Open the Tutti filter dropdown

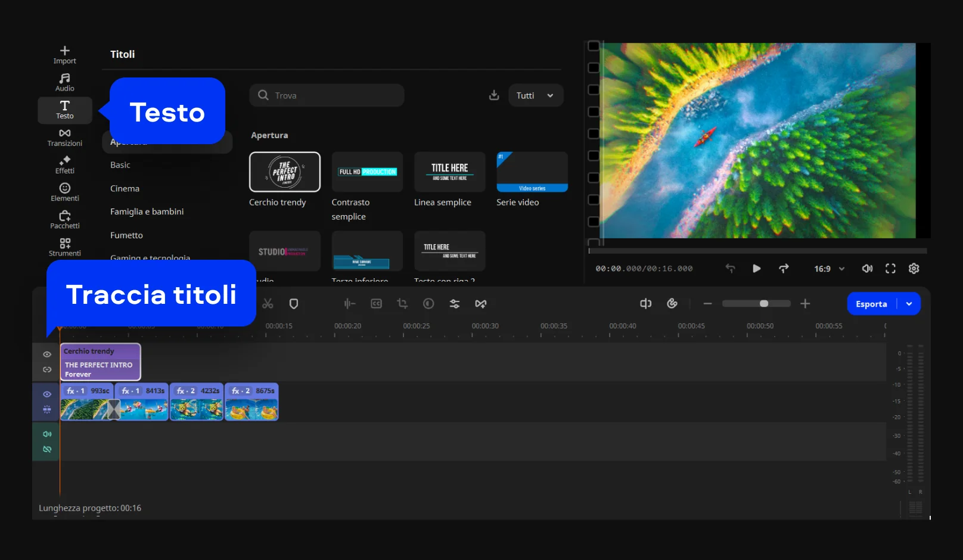pos(535,95)
